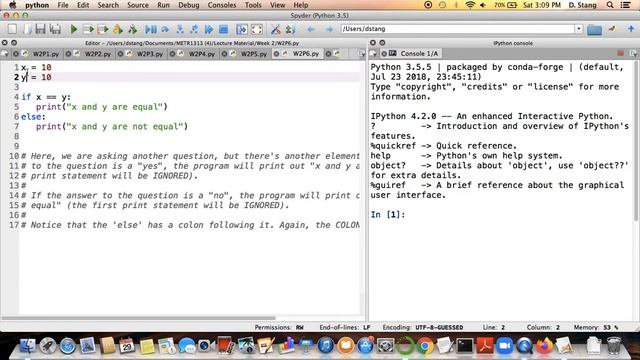Browse for a working directory folder

pos(594,29)
